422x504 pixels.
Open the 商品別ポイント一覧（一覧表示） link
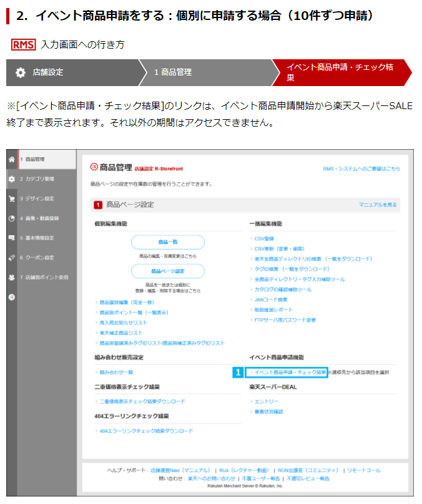pos(134,313)
